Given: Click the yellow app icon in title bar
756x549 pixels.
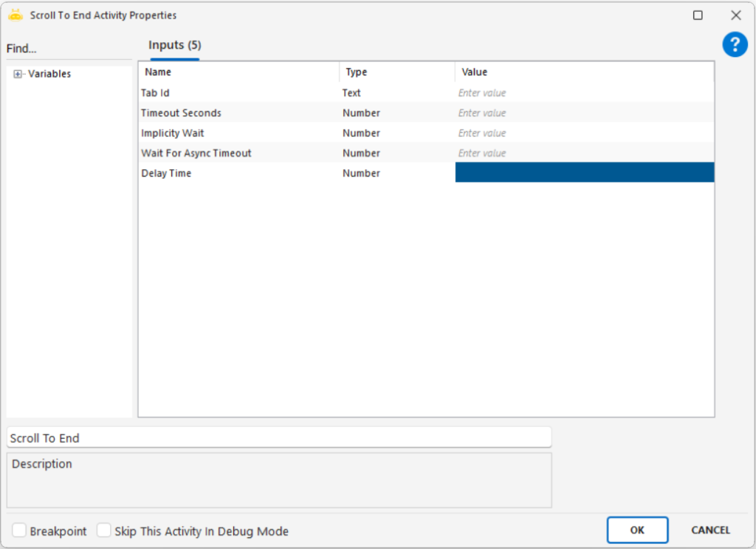Looking at the screenshot, I should 16,15.
